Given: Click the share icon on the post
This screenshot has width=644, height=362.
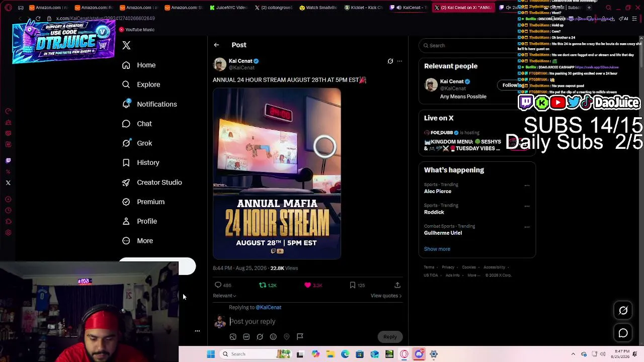Looking at the screenshot, I should coord(397,285).
